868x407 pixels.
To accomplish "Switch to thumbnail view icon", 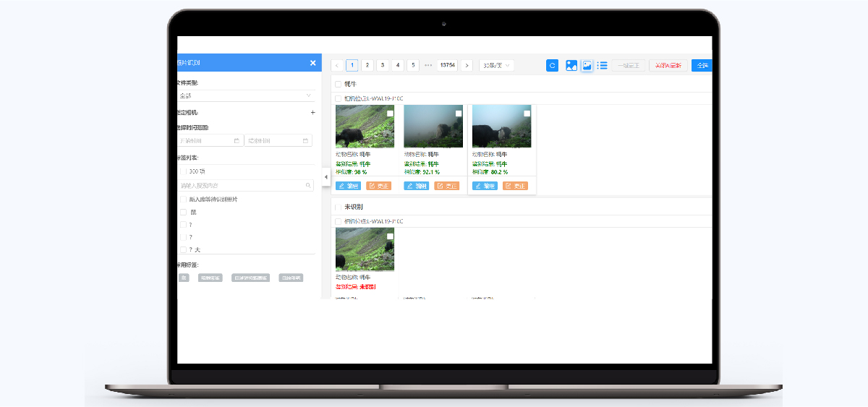I will (587, 65).
